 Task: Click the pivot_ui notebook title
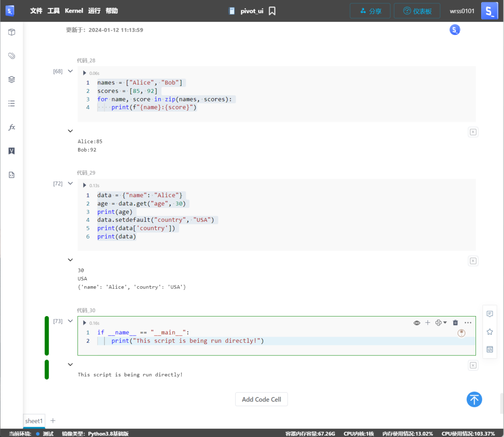[x=252, y=11]
